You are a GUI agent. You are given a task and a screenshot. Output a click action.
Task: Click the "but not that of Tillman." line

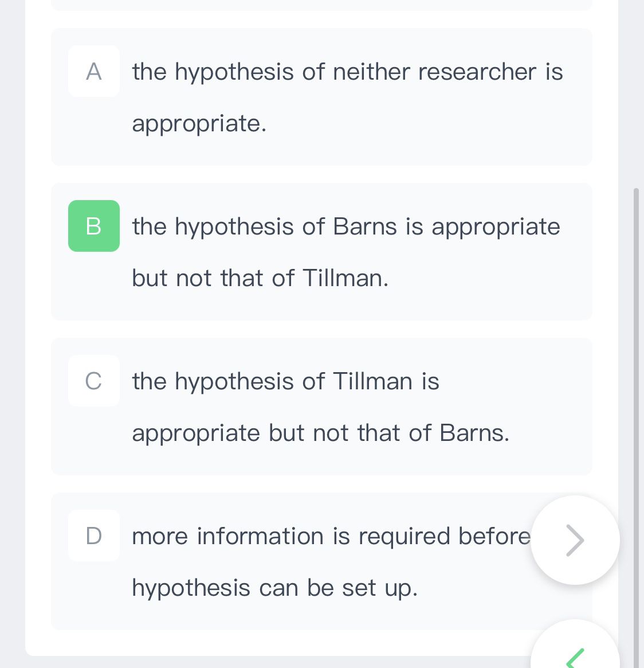(260, 279)
